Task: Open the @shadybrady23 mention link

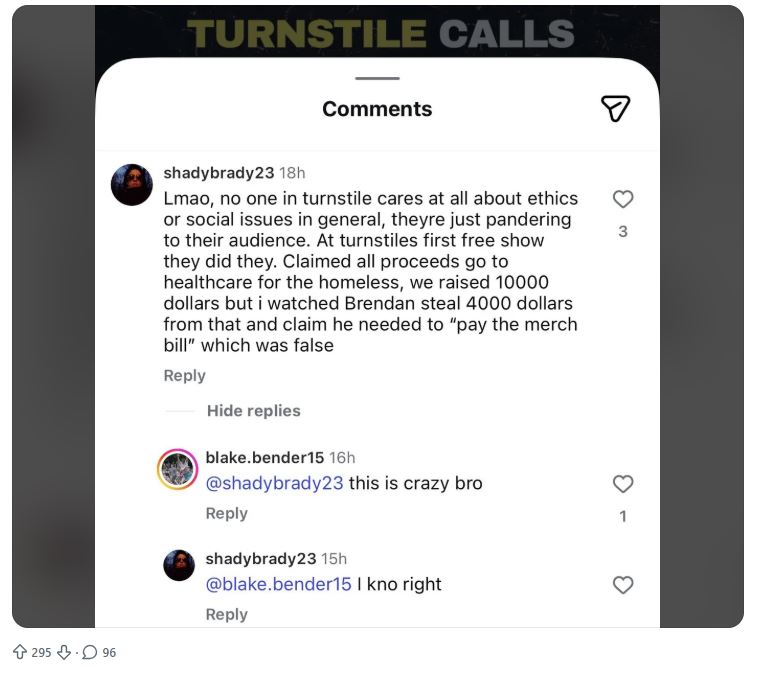Action: 274,483
